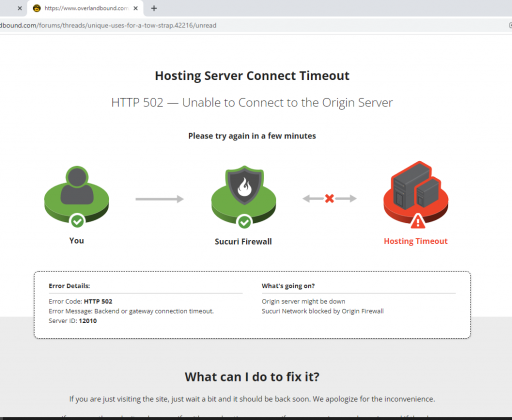Open a new tab with plus button
This screenshot has width=512, height=420.
pos(154,8)
